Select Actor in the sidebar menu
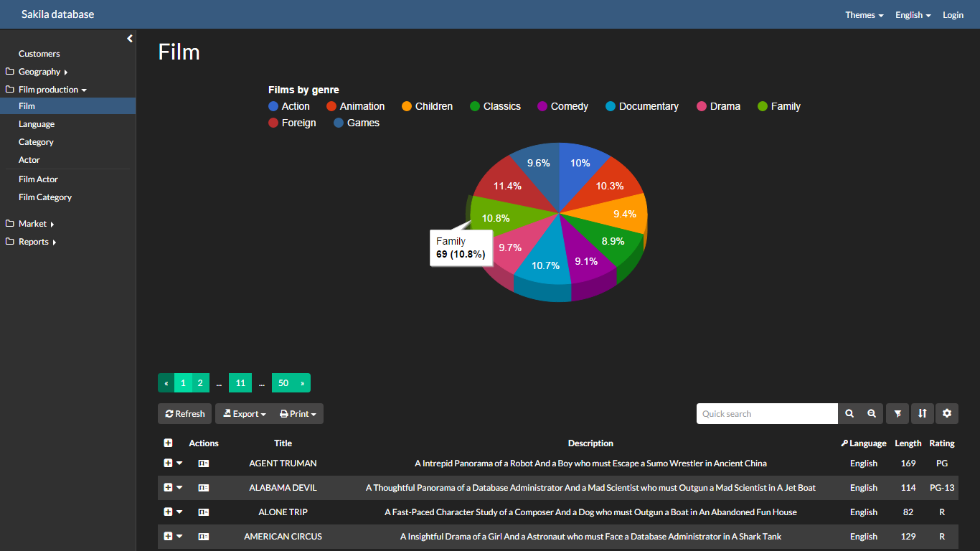The width and height of the screenshot is (980, 551). click(29, 160)
